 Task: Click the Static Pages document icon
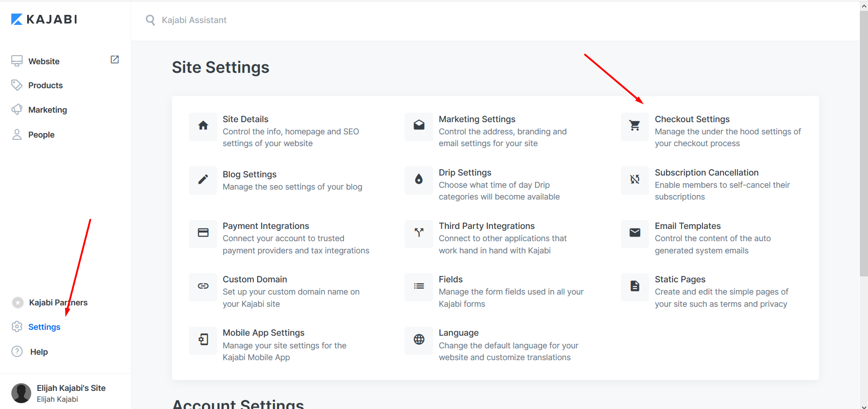point(635,286)
